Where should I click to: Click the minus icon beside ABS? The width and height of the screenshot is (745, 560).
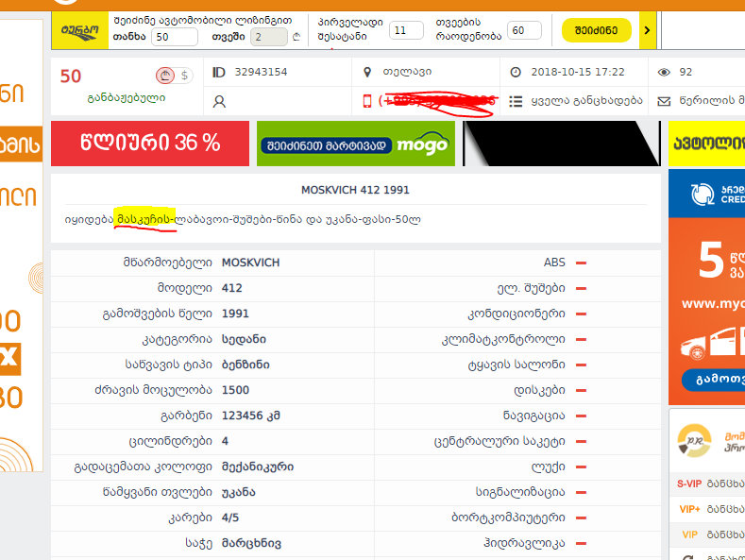[x=581, y=263]
